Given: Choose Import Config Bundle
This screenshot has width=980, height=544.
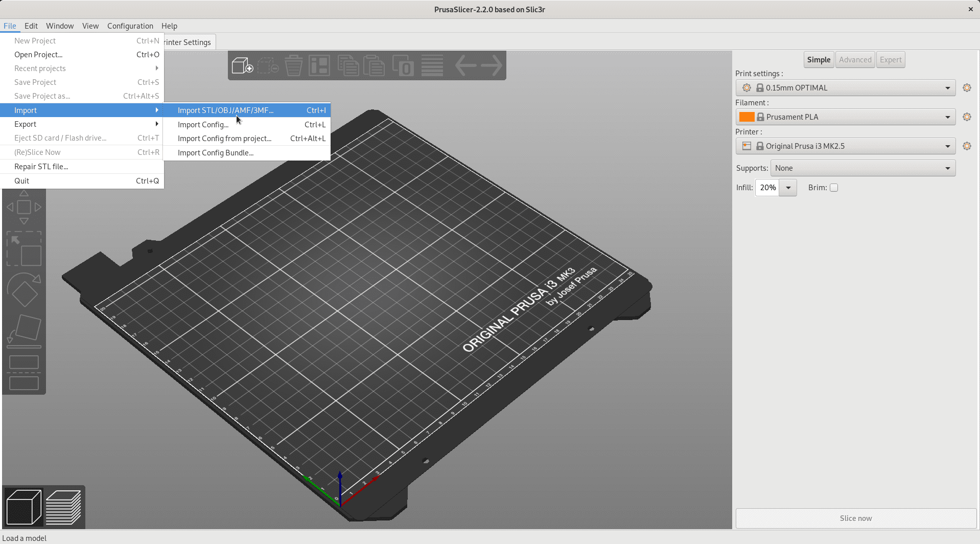Looking at the screenshot, I should 247,153.
